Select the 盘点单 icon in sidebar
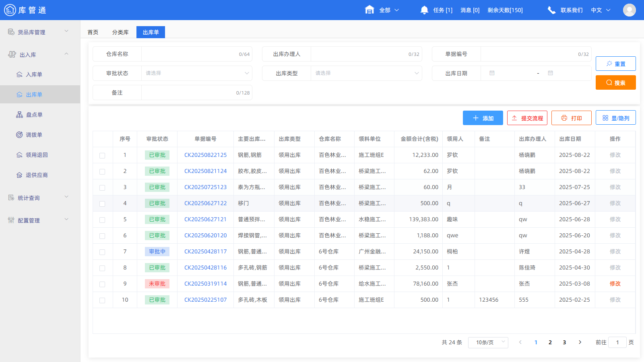This screenshot has width=644, height=362. click(19, 115)
